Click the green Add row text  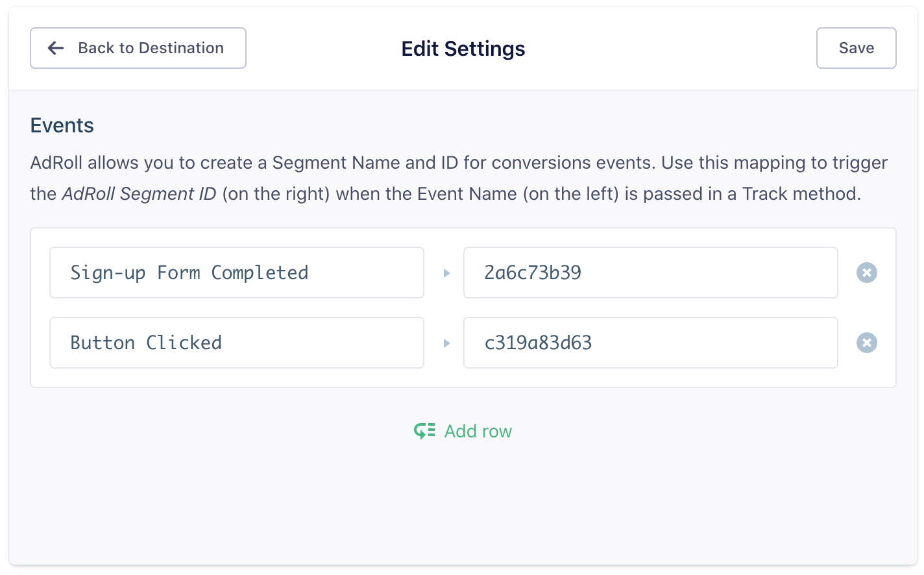pyautogui.click(x=478, y=430)
